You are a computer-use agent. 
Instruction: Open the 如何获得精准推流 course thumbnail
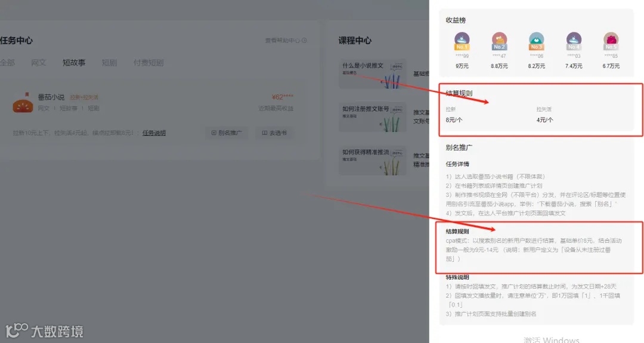click(372, 160)
